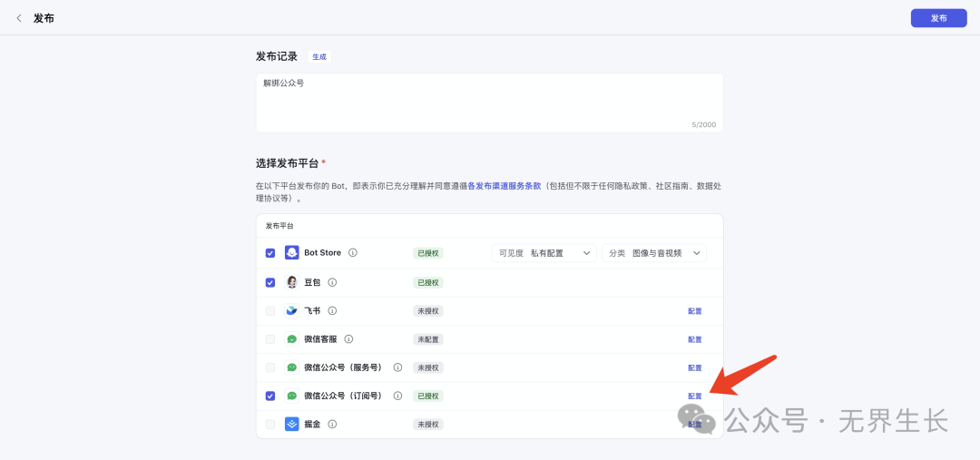
Task: Click the 发布记录 text area
Action: tap(489, 103)
